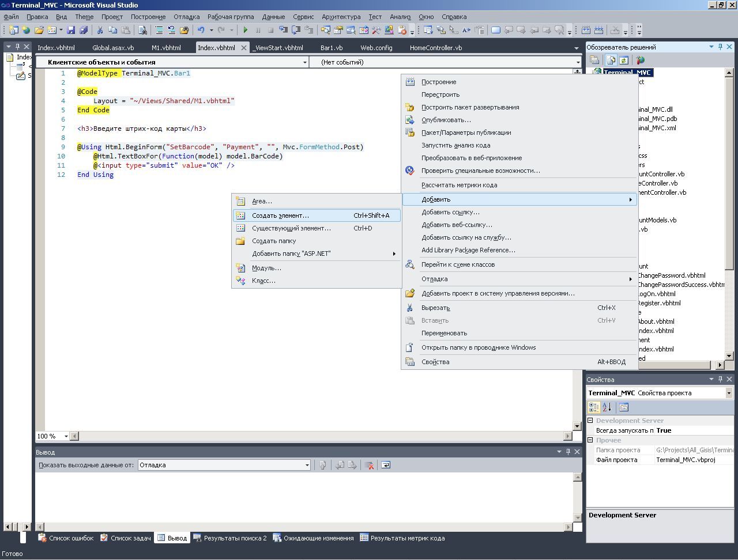Click the Модуль module icon in submenu
The image size is (738, 560).
240,268
